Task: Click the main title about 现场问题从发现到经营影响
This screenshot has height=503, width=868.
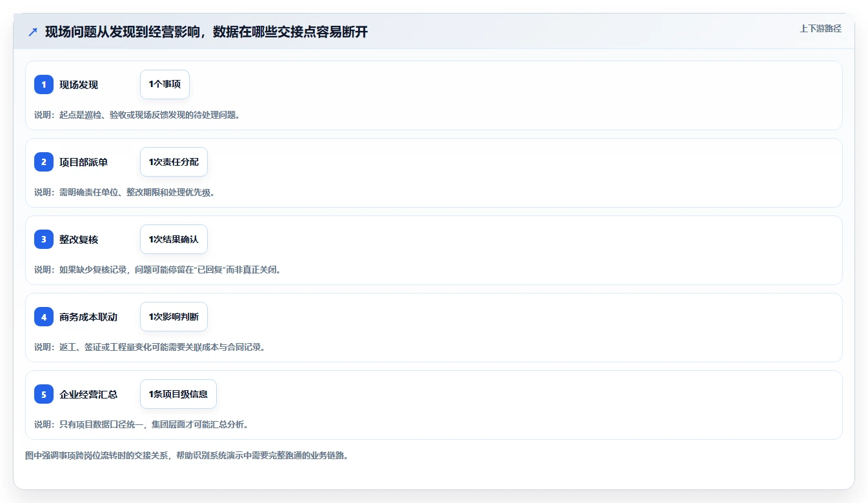Action: click(x=207, y=32)
